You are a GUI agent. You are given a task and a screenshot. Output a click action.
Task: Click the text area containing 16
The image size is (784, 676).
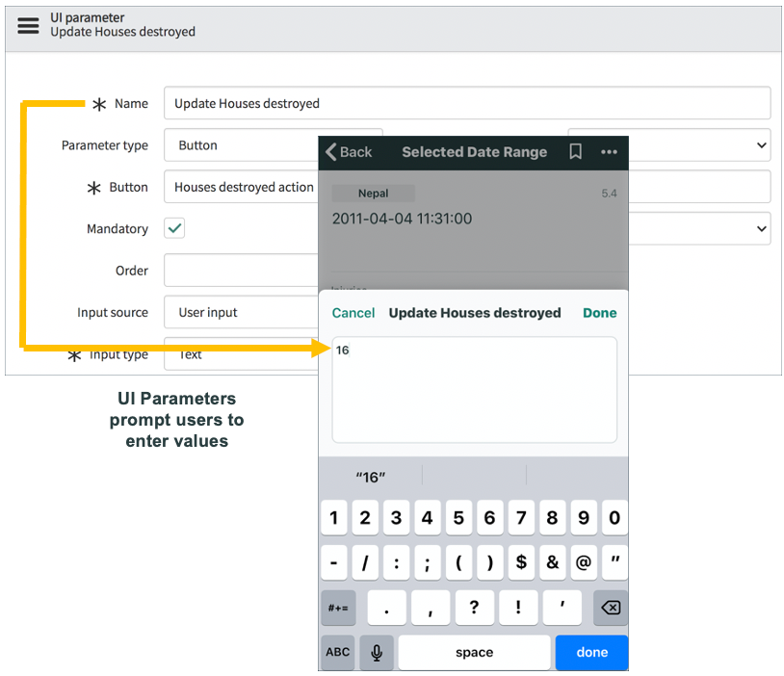point(475,389)
